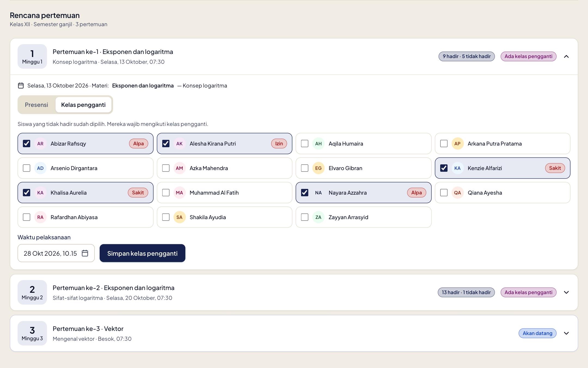Expand the Pertemuan ke-2 chevron

click(566, 292)
